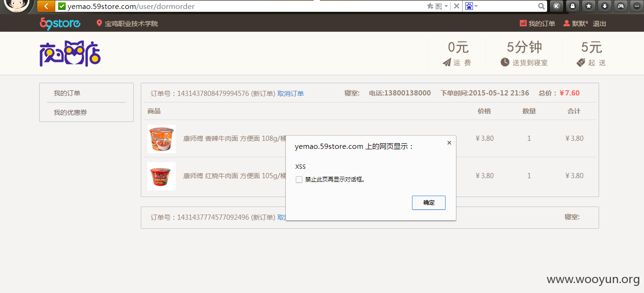Screen dimensions: 644x293
Task: Click the K toolbar button
Action: [x=557, y=6]
